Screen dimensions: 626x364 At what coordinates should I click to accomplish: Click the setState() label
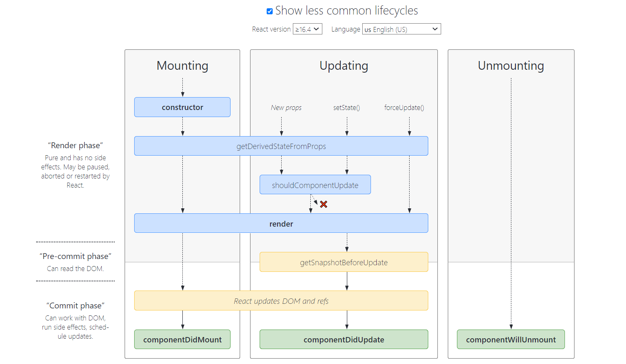point(346,107)
